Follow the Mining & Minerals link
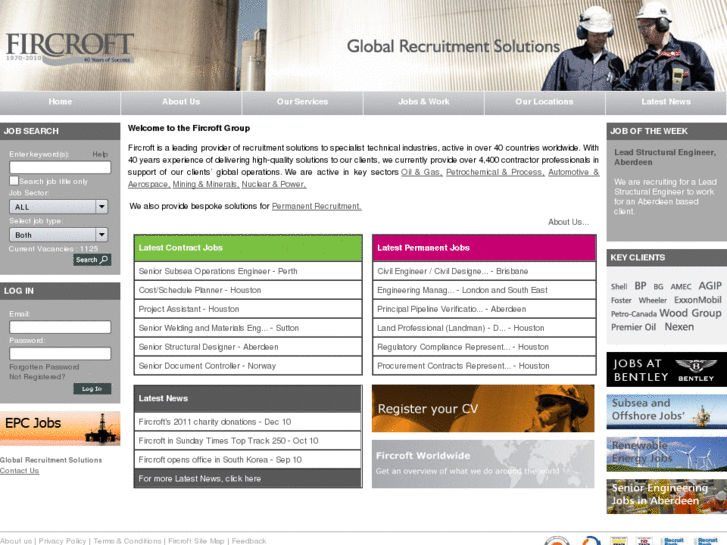Image resolution: width=727 pixels, height=545 pixels. 206,184
